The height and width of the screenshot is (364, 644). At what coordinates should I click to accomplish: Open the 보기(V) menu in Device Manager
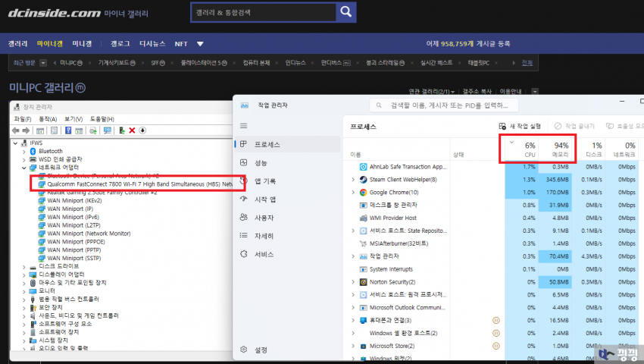[73, 119]
